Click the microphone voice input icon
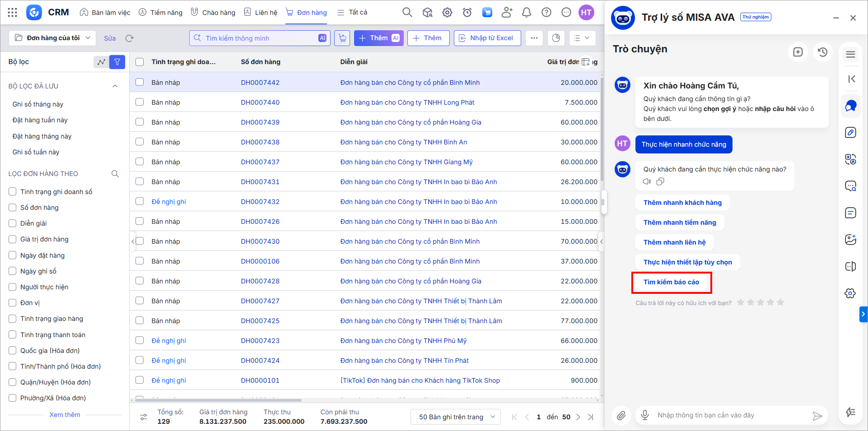The width and height of the screenshot is (868, 431). 645,415
